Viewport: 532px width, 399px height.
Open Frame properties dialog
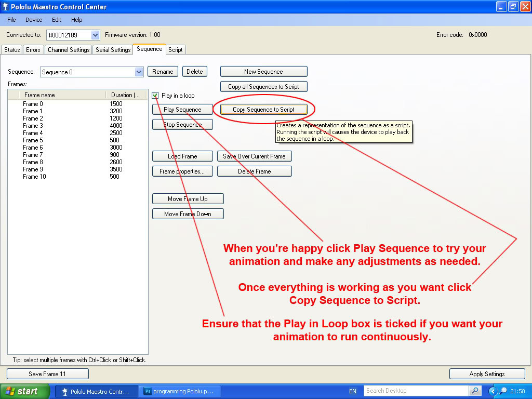[182, 171]
